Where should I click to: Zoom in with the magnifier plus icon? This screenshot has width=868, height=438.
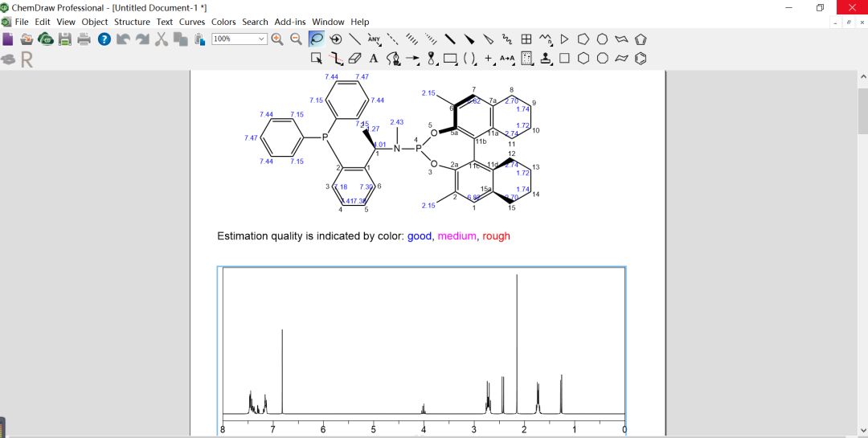tap(276, 39)
